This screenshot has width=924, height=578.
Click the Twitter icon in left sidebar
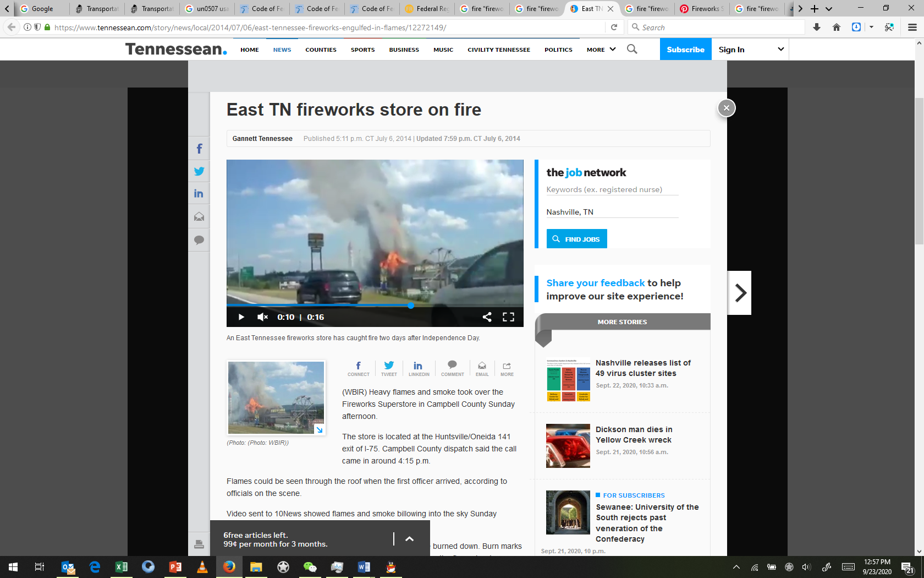[199, 171]
